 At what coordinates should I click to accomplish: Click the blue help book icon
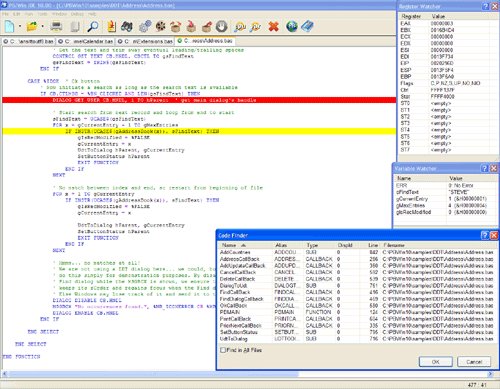coord(307,26)
